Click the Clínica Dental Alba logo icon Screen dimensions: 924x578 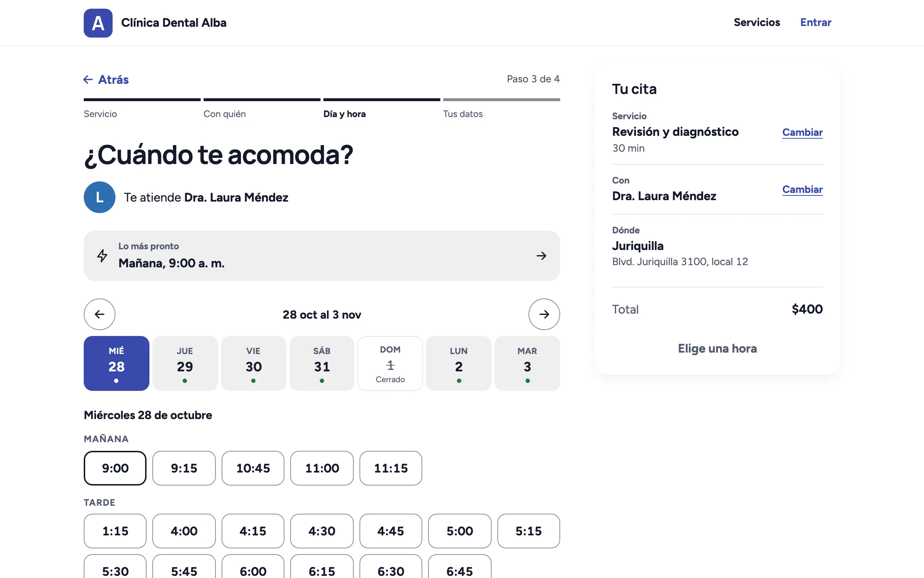pos(98,23)
